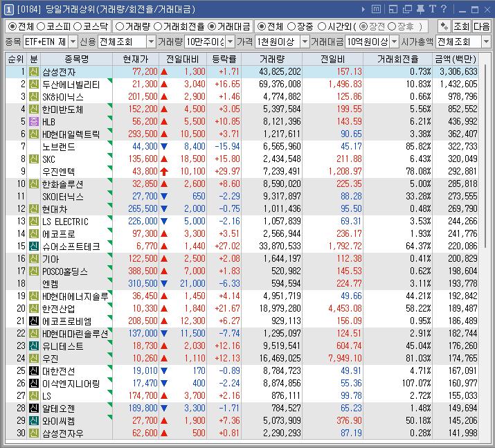Click the arrows icon left of 조회
This screenshot has width=495, height=448.
tap(444, 26)
